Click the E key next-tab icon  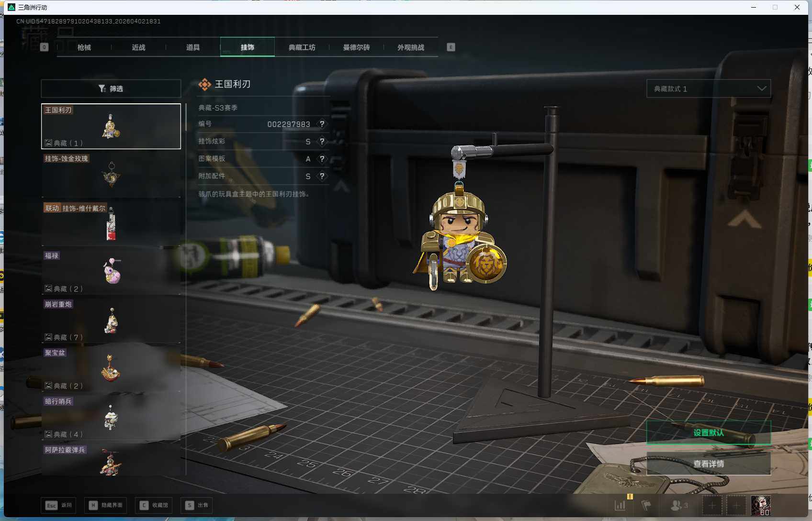[x=451, y=47]
